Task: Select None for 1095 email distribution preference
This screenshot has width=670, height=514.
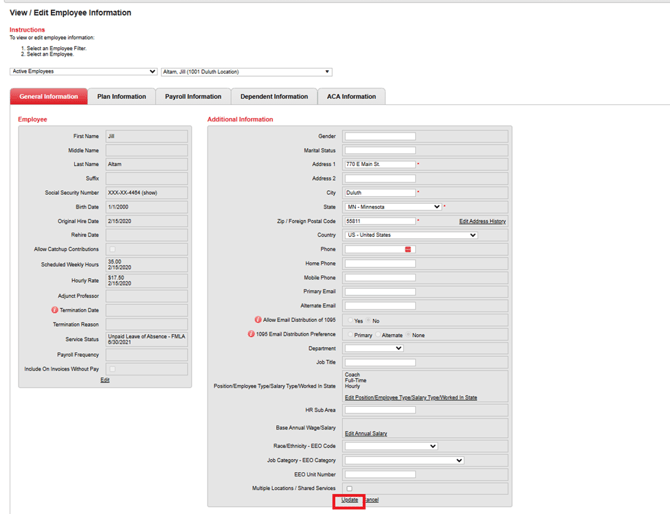Action: 408,335
